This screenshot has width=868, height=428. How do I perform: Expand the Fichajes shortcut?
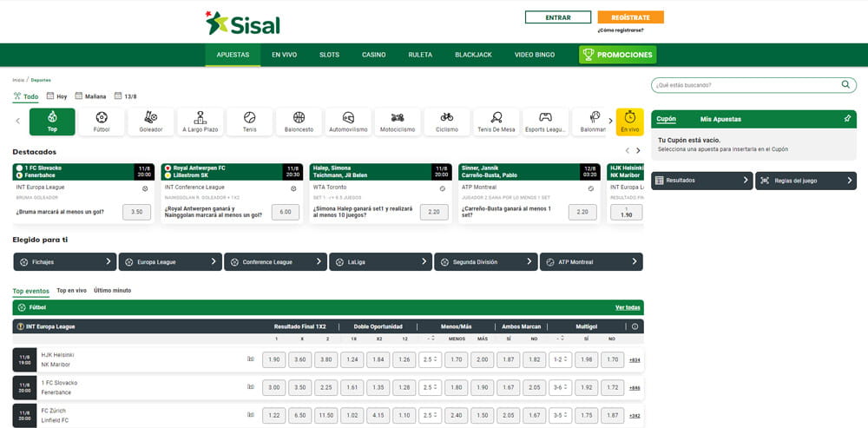tap(65, 262)
